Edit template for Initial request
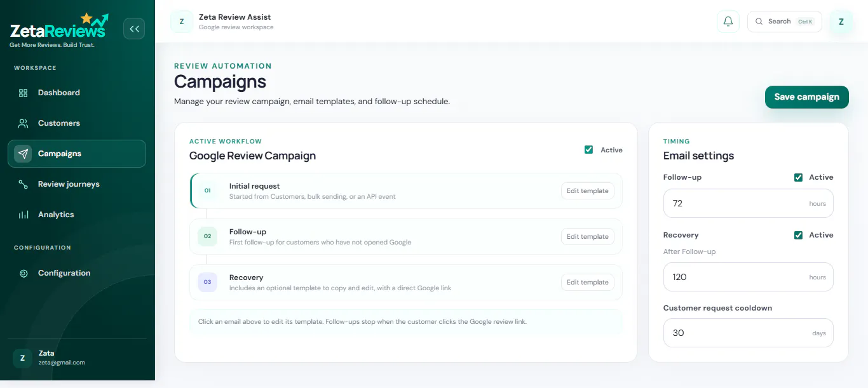Screen dimensions: 868x388 tap(588, 191)
